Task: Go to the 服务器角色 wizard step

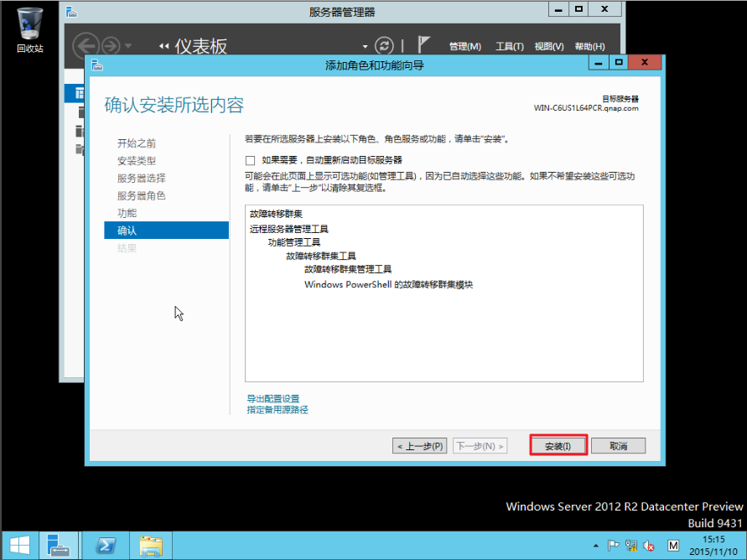Action: (x=142, y=195)
